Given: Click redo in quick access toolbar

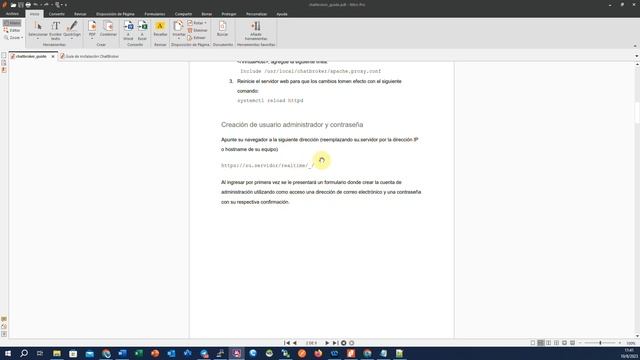Looking at the screenshot, I should coord(46,5).
